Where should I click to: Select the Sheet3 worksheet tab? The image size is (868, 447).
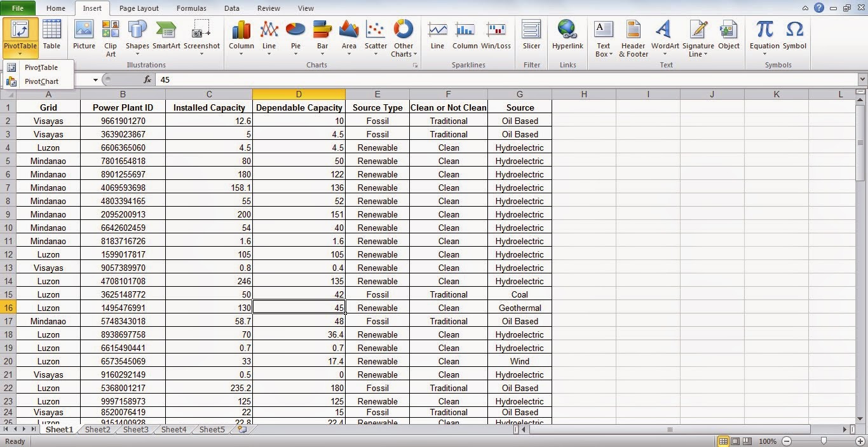pos(135,429)
